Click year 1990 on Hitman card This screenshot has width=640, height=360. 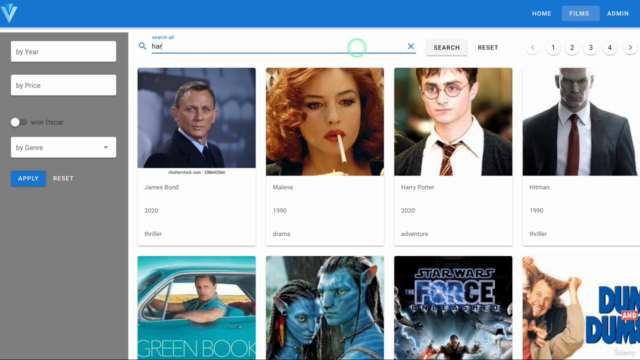(x=536, y=211)
